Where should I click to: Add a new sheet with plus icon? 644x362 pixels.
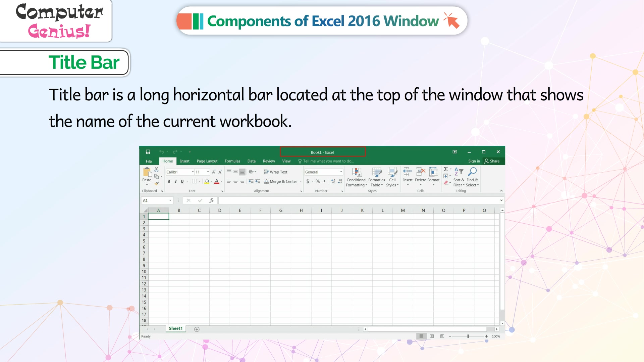tap(197, 329)
